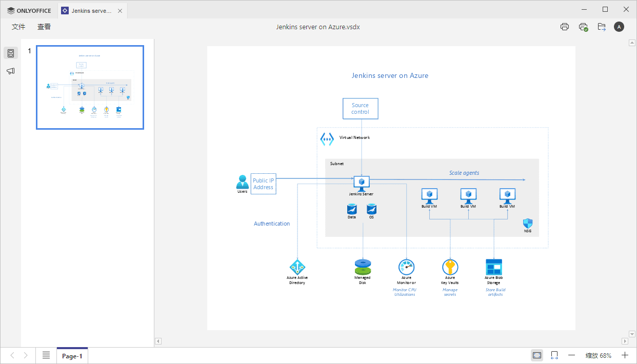Viewport: 637px width, 364px height.
Task: Zoom in with the plus button
Action: 625,355
